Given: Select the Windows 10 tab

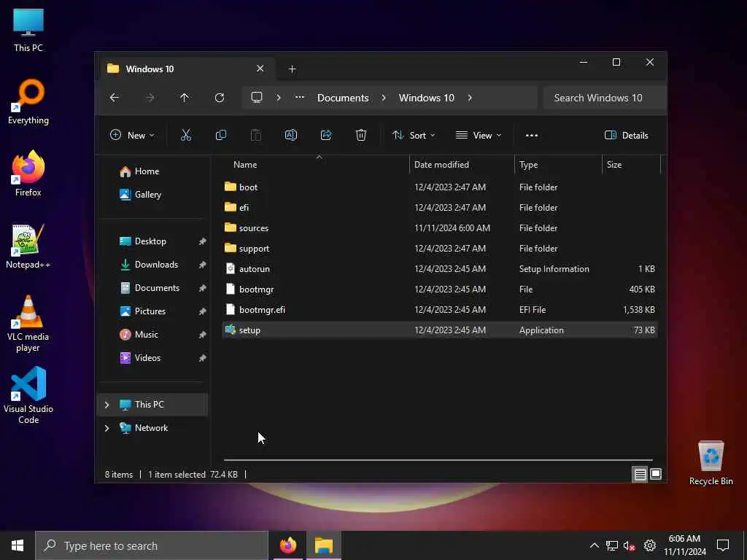Looking at the screenshot, I should tap(186, 69).
